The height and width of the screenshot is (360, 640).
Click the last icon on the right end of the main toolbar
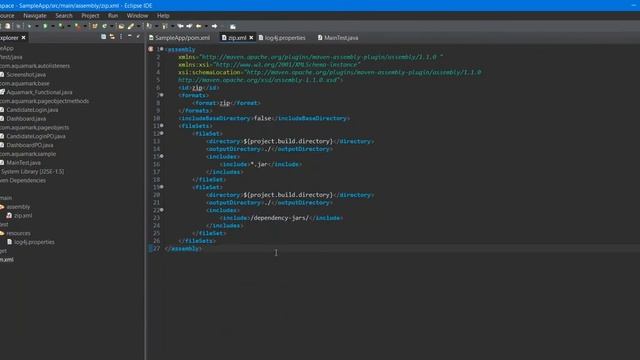(233, 27)
